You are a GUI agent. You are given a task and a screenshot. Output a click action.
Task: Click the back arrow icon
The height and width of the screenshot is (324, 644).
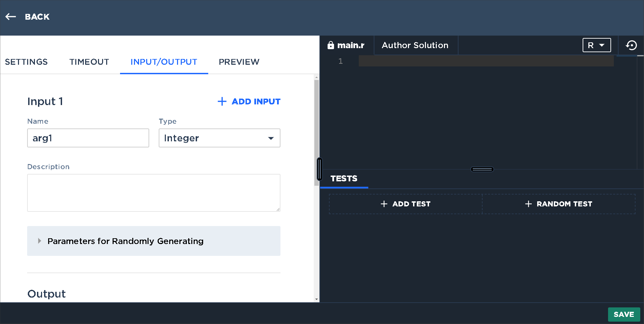pyautogui.click(x=11, y=17)
